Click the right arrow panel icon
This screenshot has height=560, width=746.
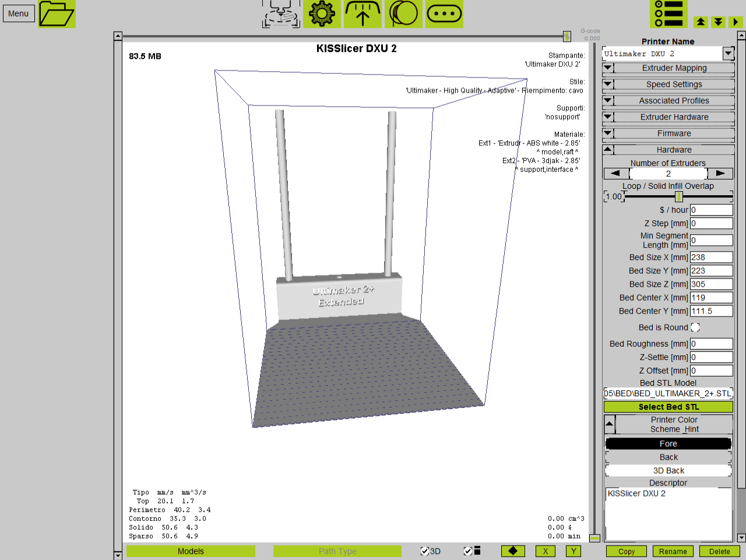tap(736, 22)
